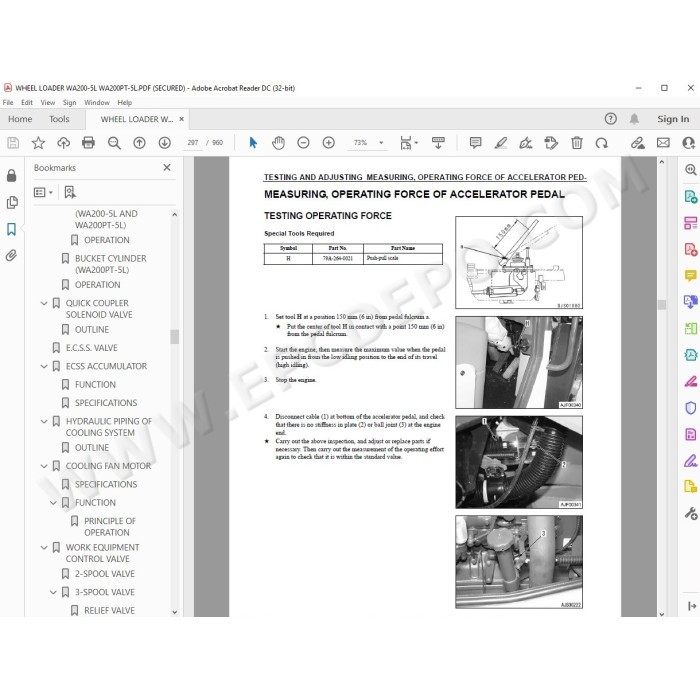Open Page Thumbnails panel
This screenshot has width=700, height=700.
point(12,203)
